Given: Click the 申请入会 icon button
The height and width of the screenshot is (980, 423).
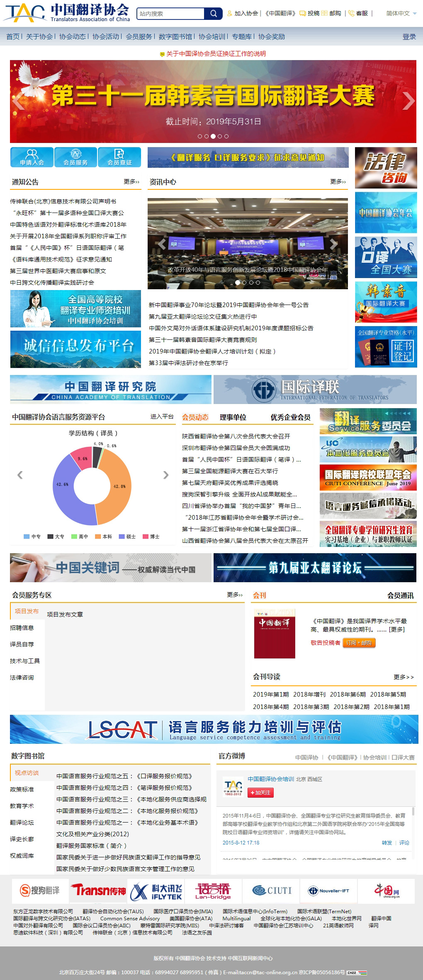Looking at the screenshot, I should coord(32,157).
